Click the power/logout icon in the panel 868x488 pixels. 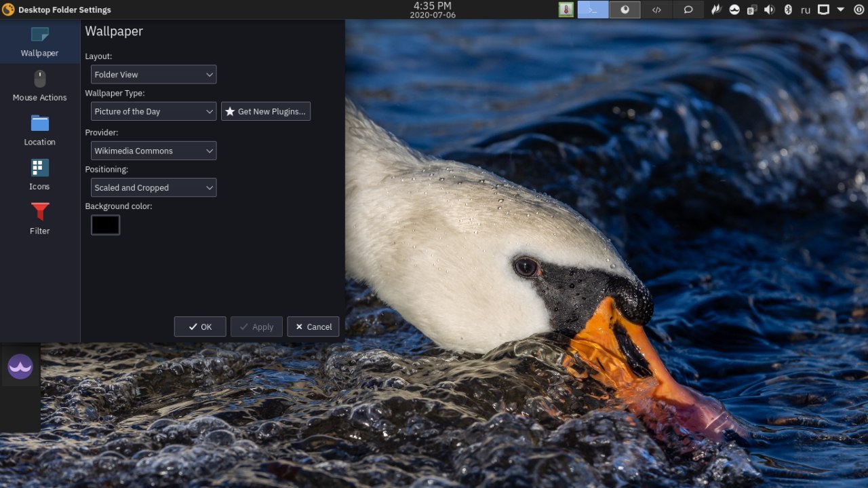point(859,10)
